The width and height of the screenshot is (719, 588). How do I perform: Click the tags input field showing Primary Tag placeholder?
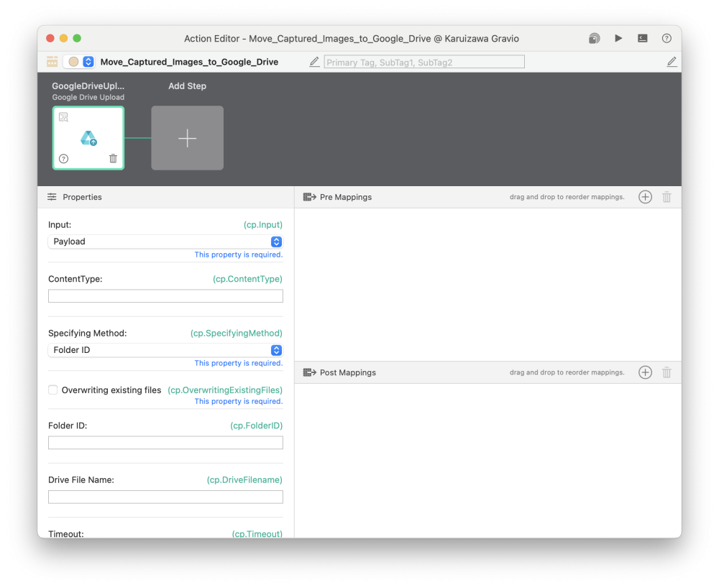click(x=423, y=61)
